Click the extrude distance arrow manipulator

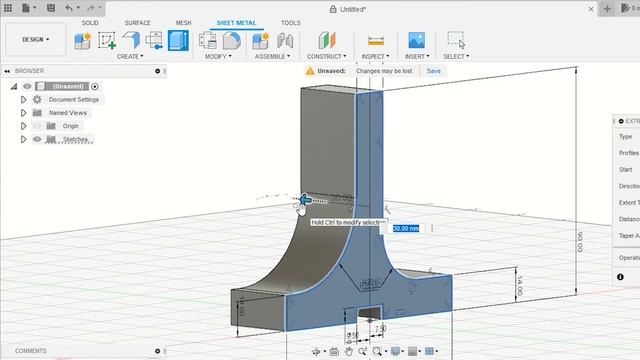(305, 200)
